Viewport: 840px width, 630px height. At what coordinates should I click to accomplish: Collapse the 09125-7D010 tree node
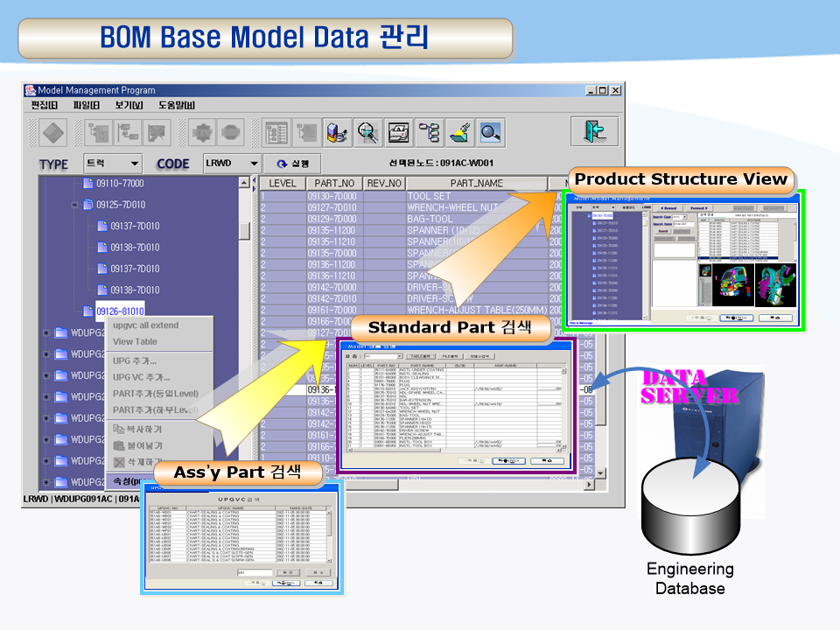[x=74, y=205]
